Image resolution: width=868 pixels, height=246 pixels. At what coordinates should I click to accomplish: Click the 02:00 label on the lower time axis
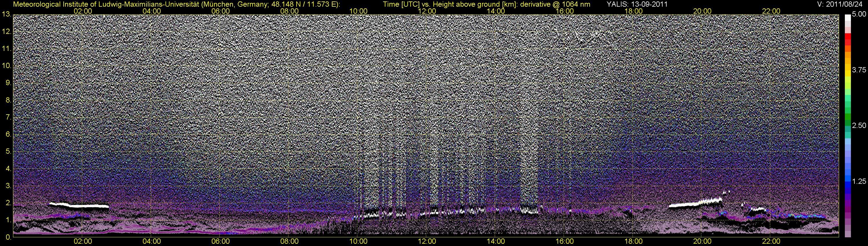coord(83,241)
